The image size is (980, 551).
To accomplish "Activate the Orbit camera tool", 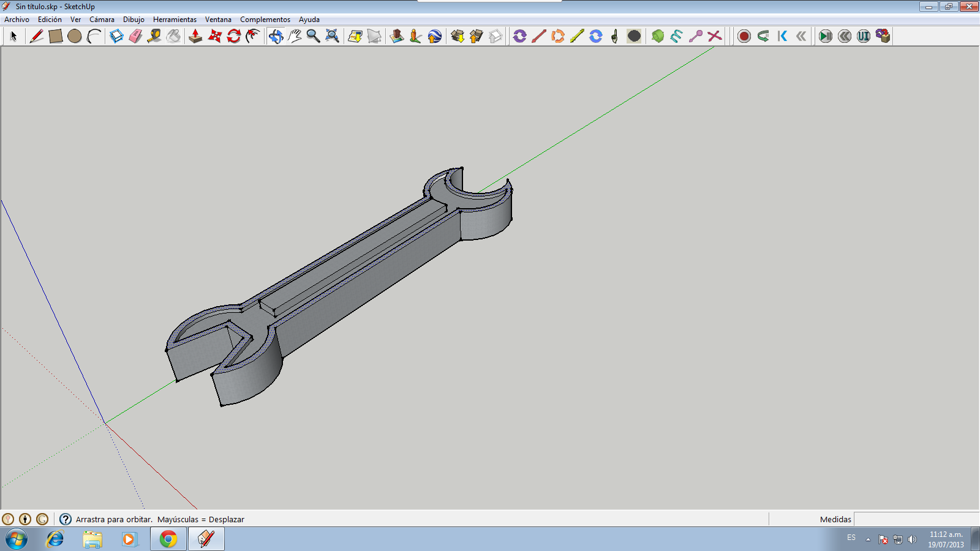I will coord(276,36).
